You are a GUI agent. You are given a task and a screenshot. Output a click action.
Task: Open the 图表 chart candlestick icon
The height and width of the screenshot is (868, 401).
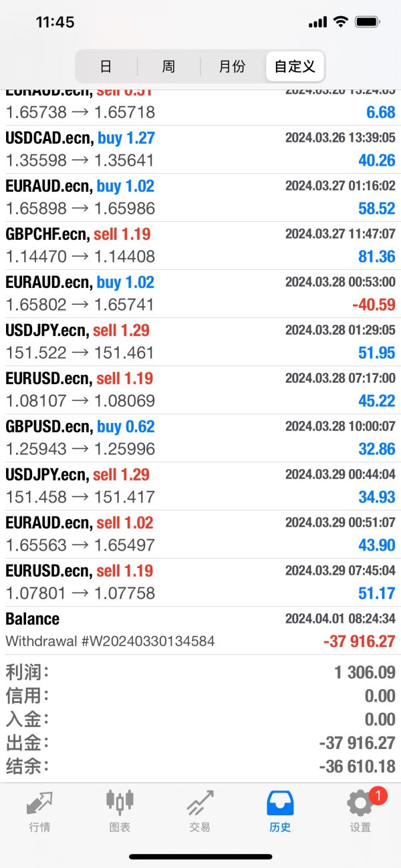120,801
